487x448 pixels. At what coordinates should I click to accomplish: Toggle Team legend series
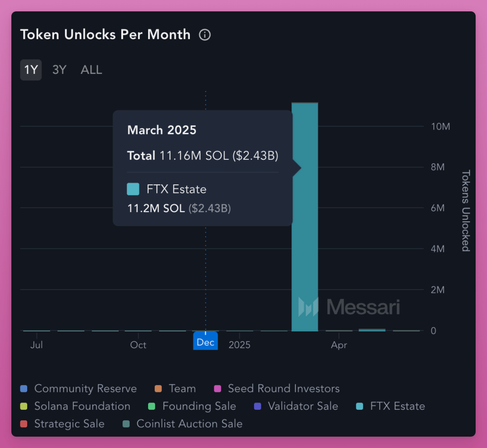click(x=175, y=389)
